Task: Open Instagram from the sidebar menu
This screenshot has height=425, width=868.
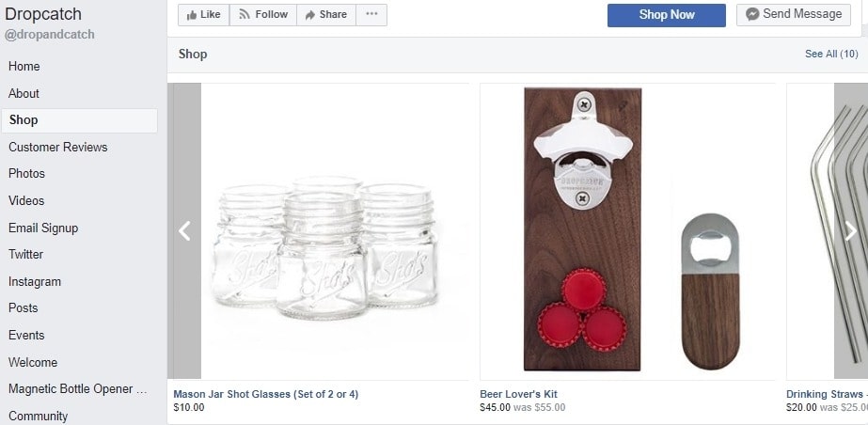Action: click(35, 281)
